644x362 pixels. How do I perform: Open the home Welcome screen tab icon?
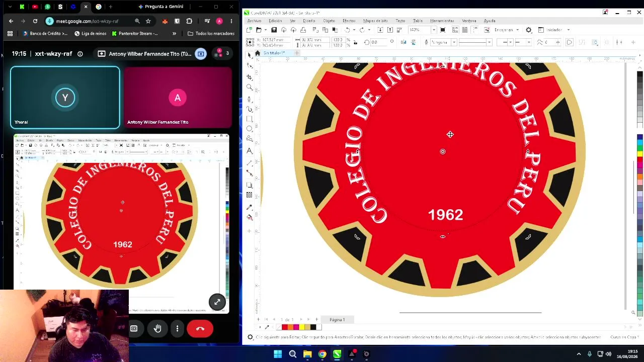coord(258,53)
